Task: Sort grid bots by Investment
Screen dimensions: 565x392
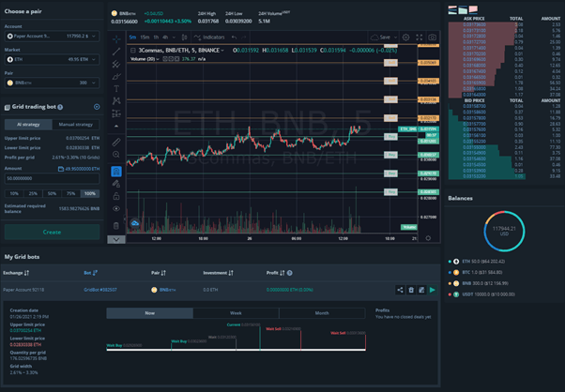Action: [x=218, y=273]
